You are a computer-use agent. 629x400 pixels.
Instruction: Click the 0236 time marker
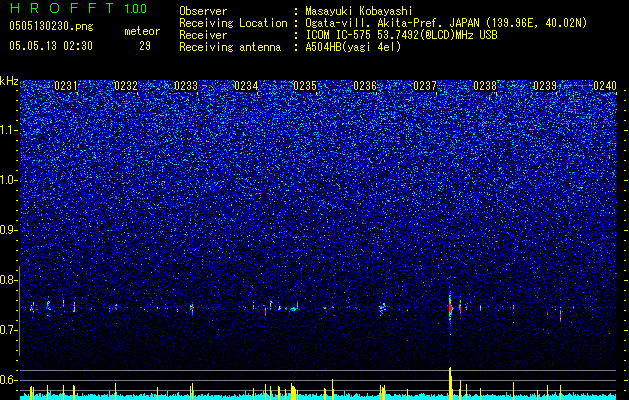(x=365, y=86)
